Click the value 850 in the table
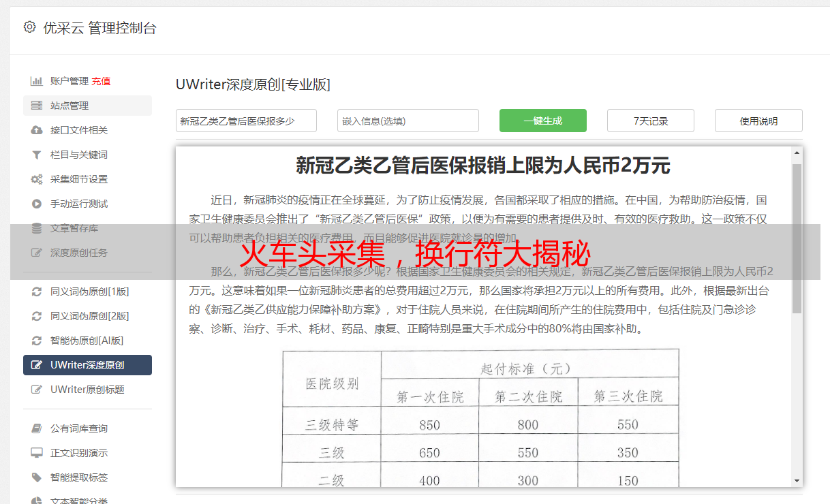The height and width of the screenshot is (504, 830). [x=430, y=425]
